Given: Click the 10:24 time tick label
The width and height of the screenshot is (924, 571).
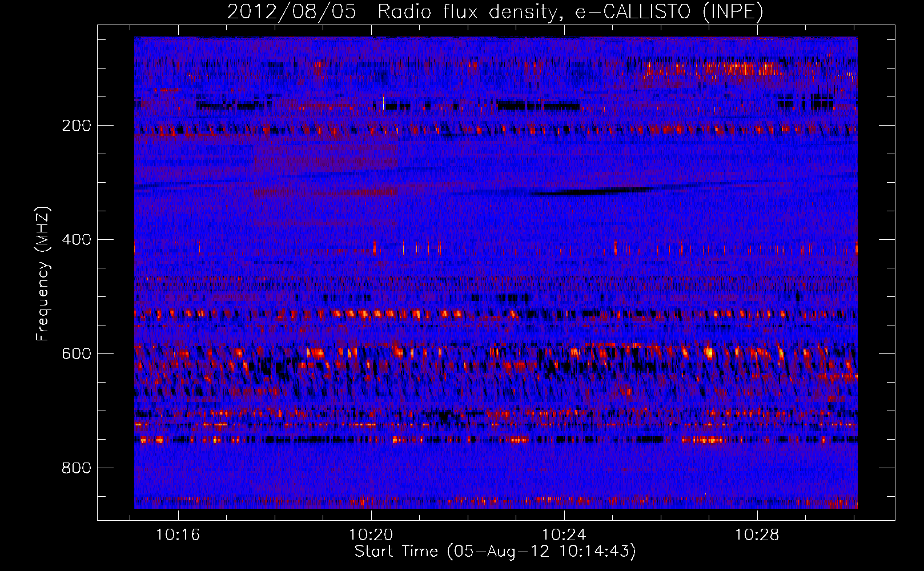Looking at the screenshot, I should point(564,535).
